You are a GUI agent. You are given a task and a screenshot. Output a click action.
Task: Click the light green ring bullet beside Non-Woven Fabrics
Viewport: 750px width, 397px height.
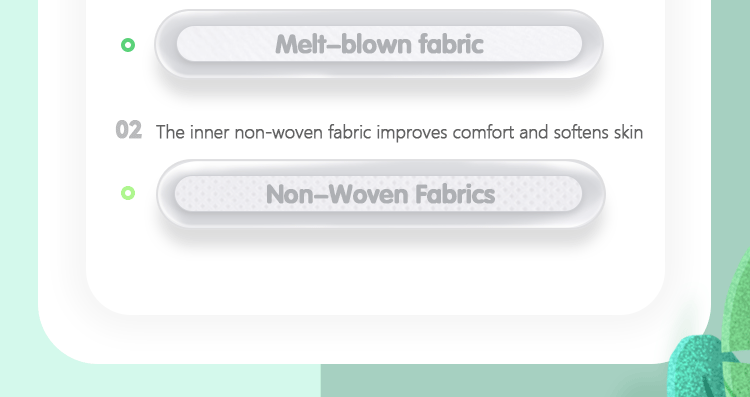[x=128, y=193]
